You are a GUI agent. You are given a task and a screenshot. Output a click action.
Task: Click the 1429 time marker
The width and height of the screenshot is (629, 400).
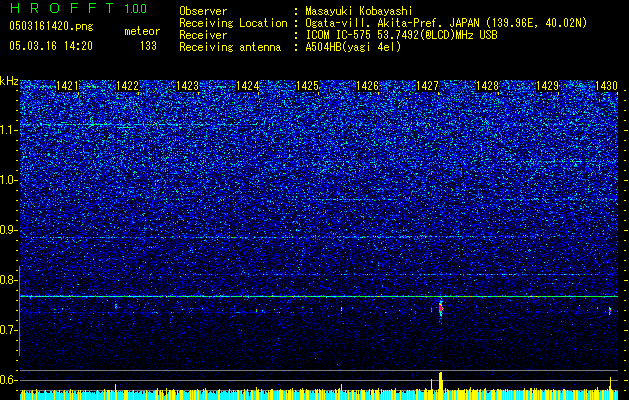547,86
